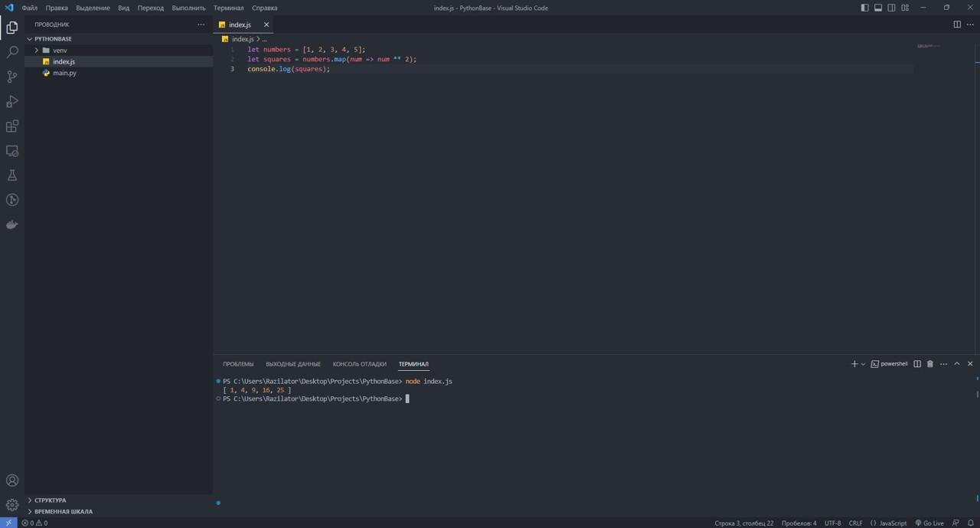Click the powershell terminal label

pyautogui.click(x=889, y=364)
